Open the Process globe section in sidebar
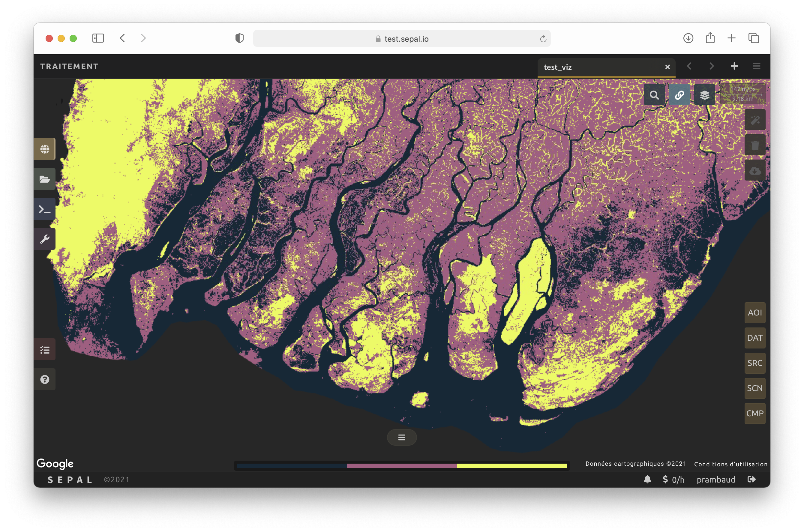Viewport: 804px width, 532px height. pyautogui.click(x=44, y=149)
